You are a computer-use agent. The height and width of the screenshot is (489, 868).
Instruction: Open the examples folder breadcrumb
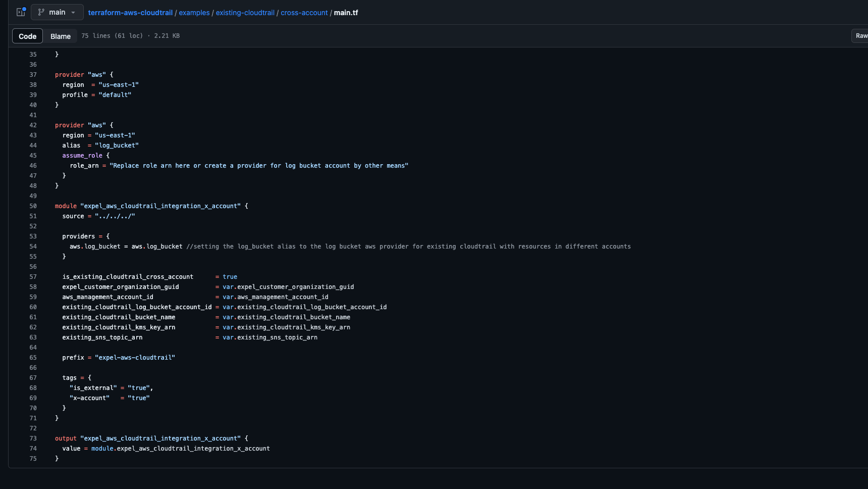[x=194, y=13]
